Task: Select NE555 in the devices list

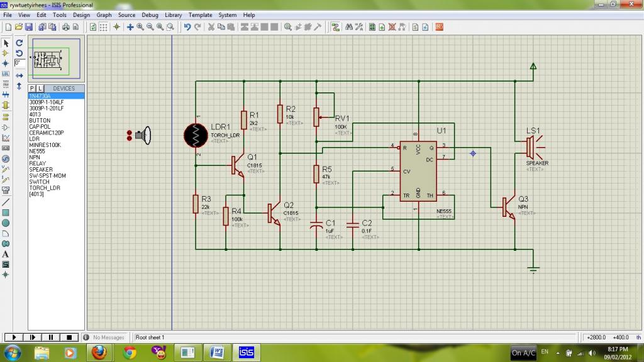Action: [37, 151]
